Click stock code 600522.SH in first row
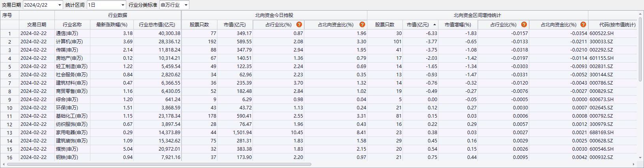This screenshot has width=644, height=168. [601, 33]
